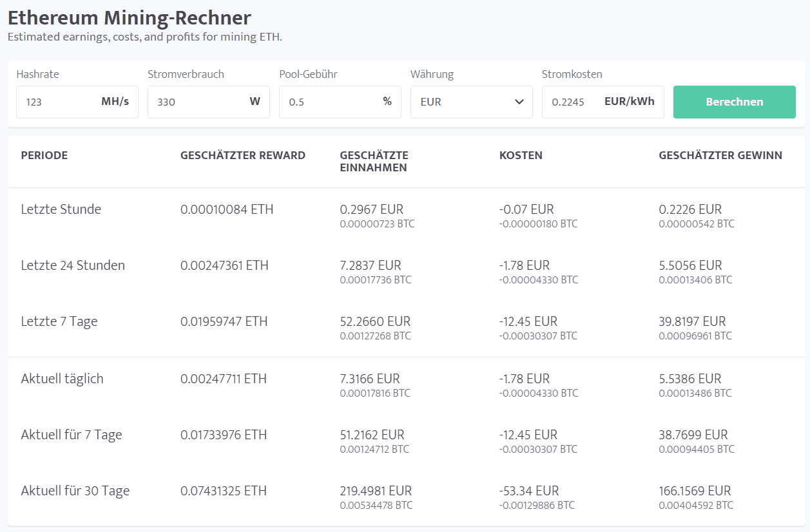This screenshot has height=532, width=810.
Task: Click BTC profit 0.00404592 BTC
Action: coord(696,506)
